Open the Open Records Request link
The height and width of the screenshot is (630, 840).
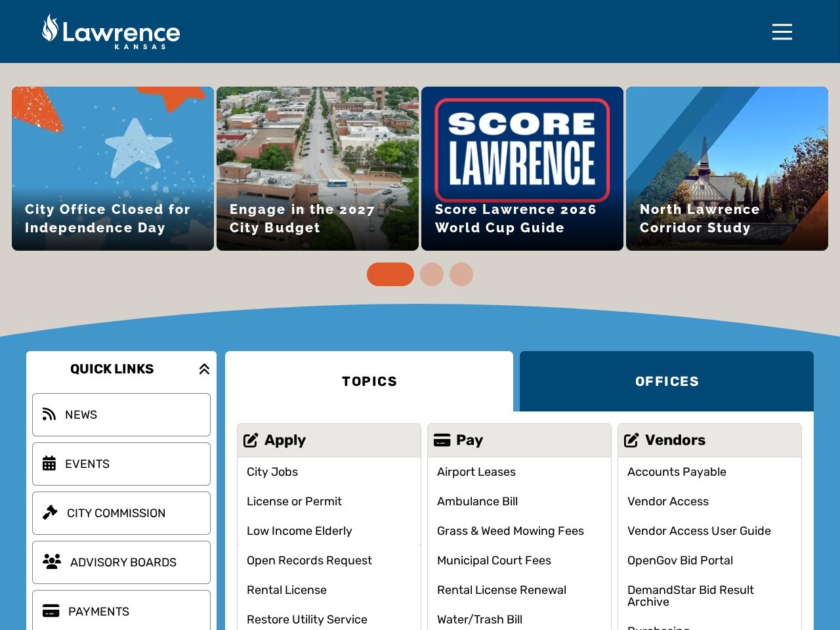pos(309,560)
